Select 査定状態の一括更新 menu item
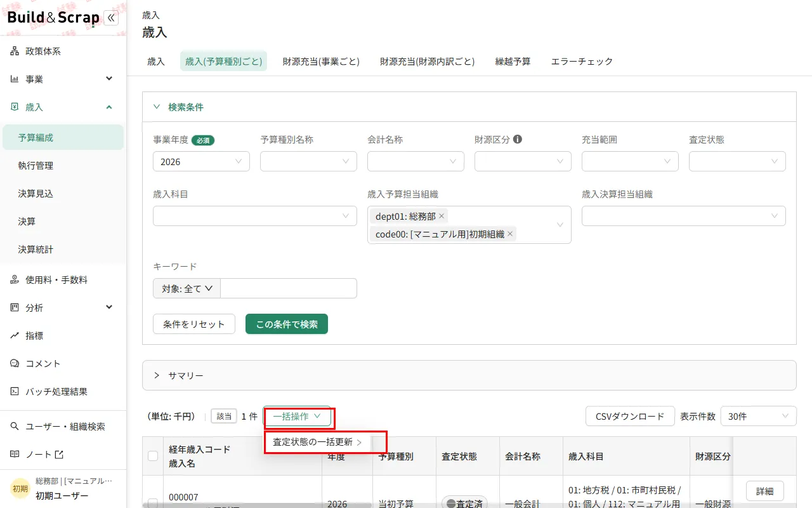Viewport: 812px width, 508px height. click(x=318, y=442)
